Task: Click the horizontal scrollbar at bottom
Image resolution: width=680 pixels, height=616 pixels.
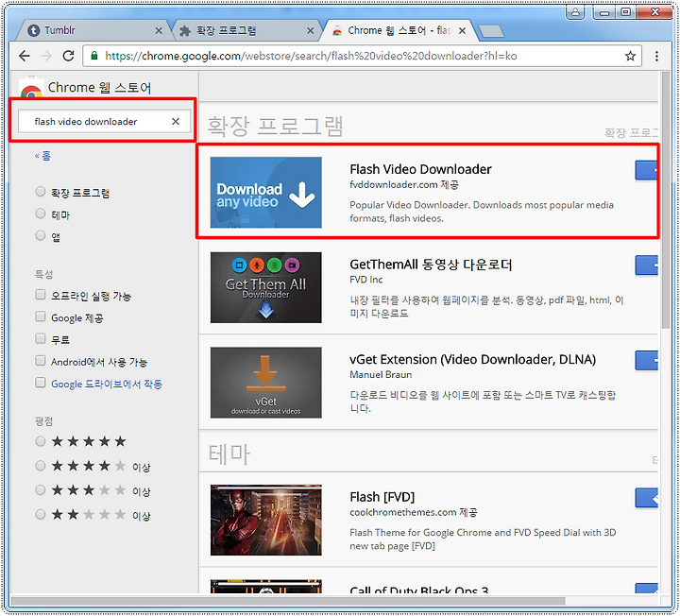Action: [x=288, y=601]
